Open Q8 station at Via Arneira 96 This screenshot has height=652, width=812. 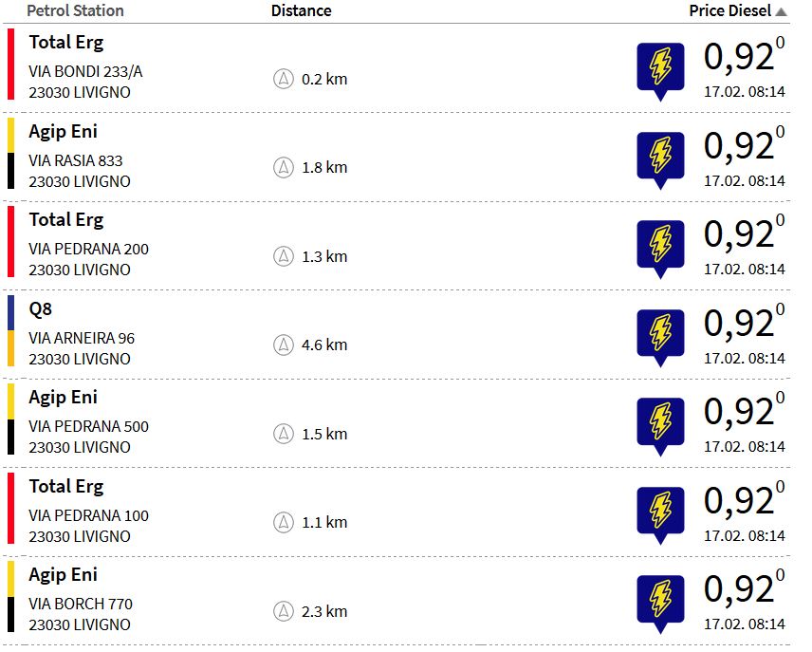(x=40, y=309)
